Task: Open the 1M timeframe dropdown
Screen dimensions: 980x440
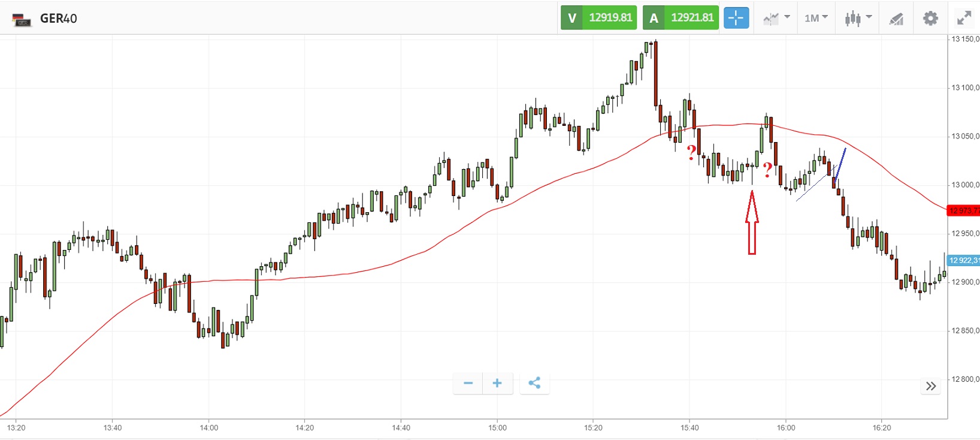Action: point(816,18)
